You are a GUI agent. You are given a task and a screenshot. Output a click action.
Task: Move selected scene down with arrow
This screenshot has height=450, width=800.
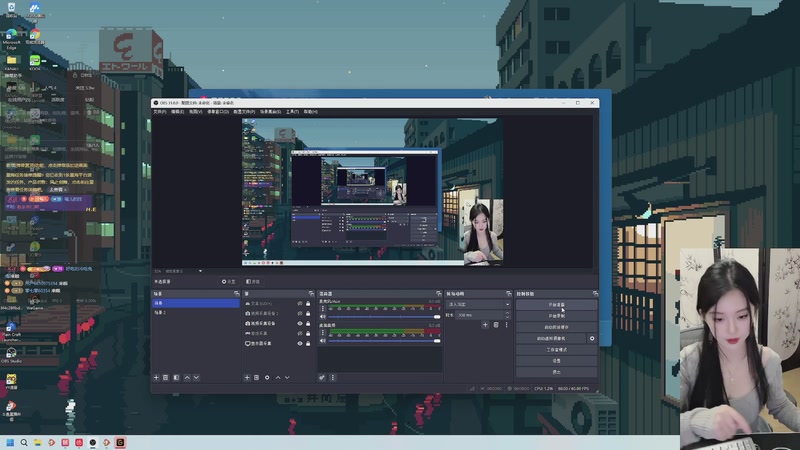[x=196, y=378]
